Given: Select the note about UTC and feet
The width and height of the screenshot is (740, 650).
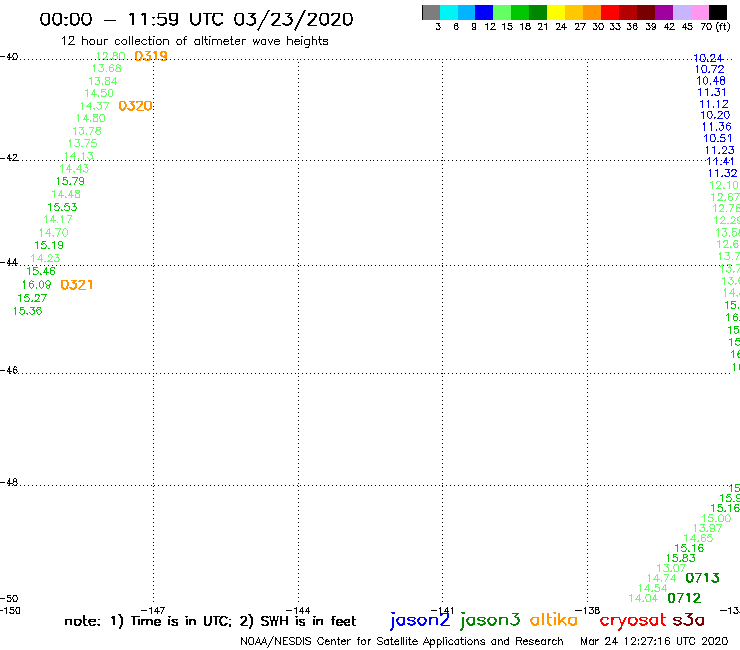Looking at the screenshot, I should (x=210, y=621).
